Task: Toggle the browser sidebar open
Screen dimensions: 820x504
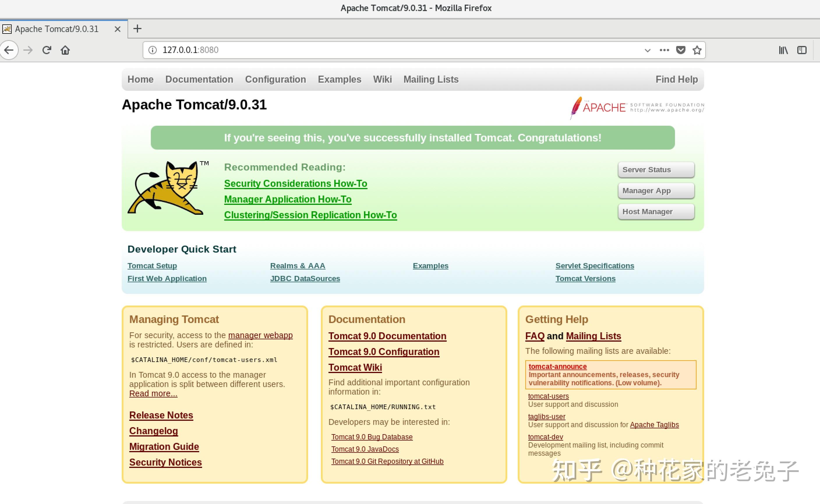Action: click(x=802, y=50)
